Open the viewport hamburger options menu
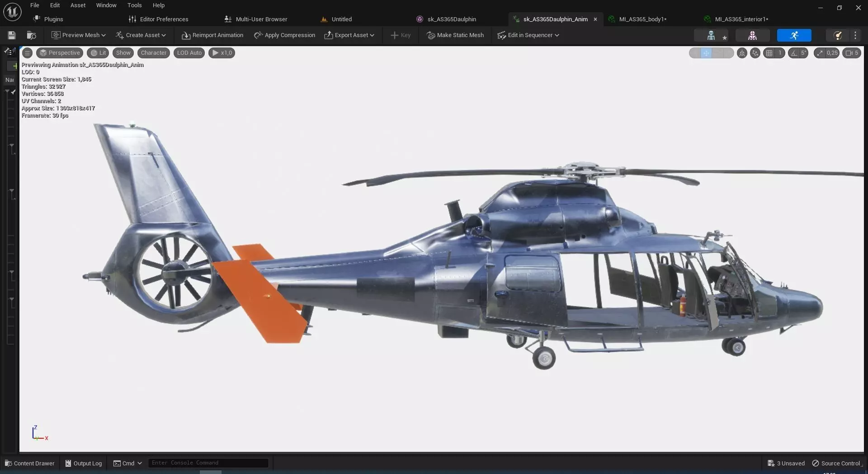868x474 pixels. point(27,53)
